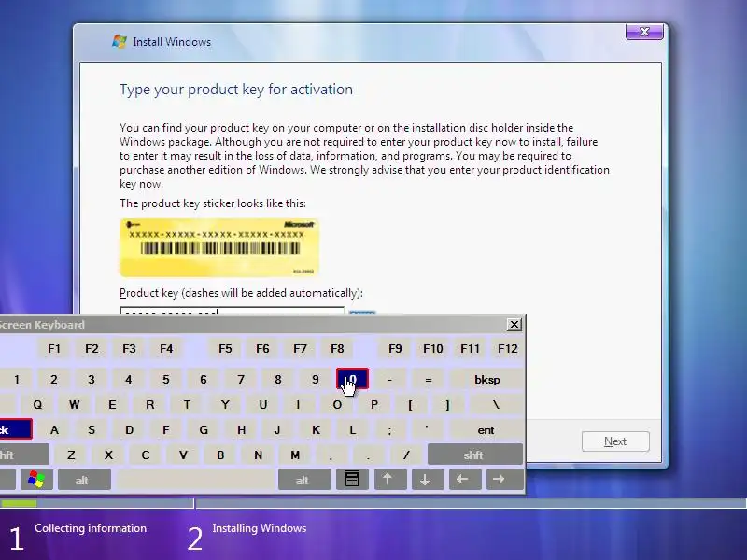Tap the V key
This screenshot has height=560, width=747.
(x=183, y=455)
